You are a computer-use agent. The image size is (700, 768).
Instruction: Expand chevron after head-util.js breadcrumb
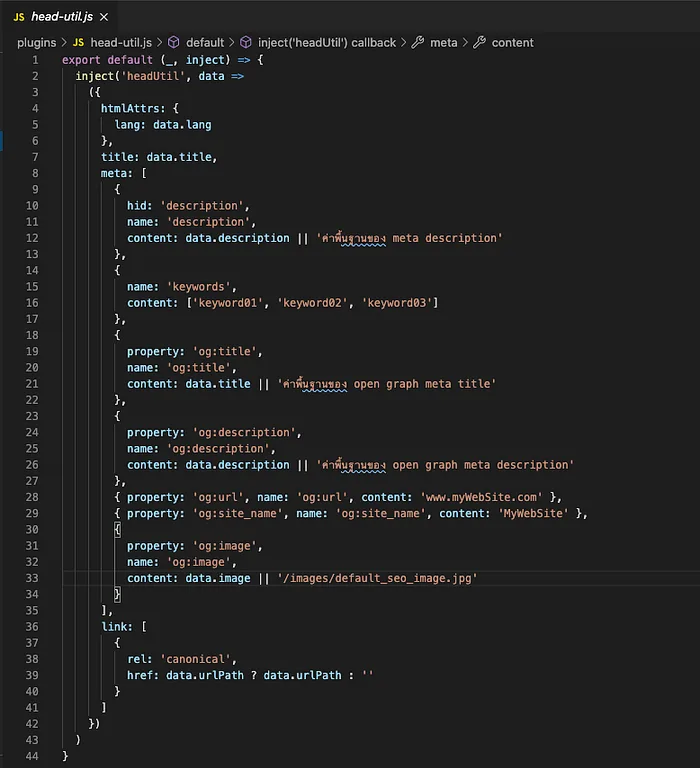[x=160, y=43]
